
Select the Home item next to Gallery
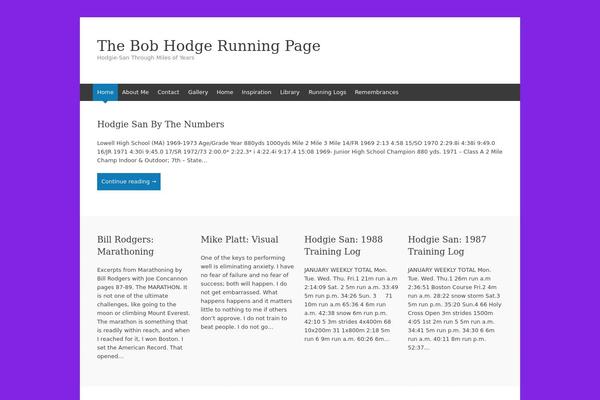pos(225,92)
